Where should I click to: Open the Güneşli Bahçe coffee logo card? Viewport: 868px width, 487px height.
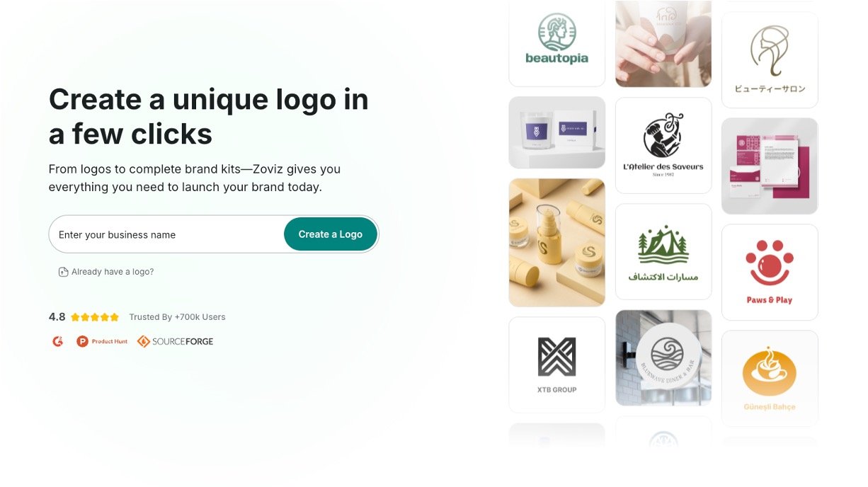pyautogui.click(x=770, y=379)
